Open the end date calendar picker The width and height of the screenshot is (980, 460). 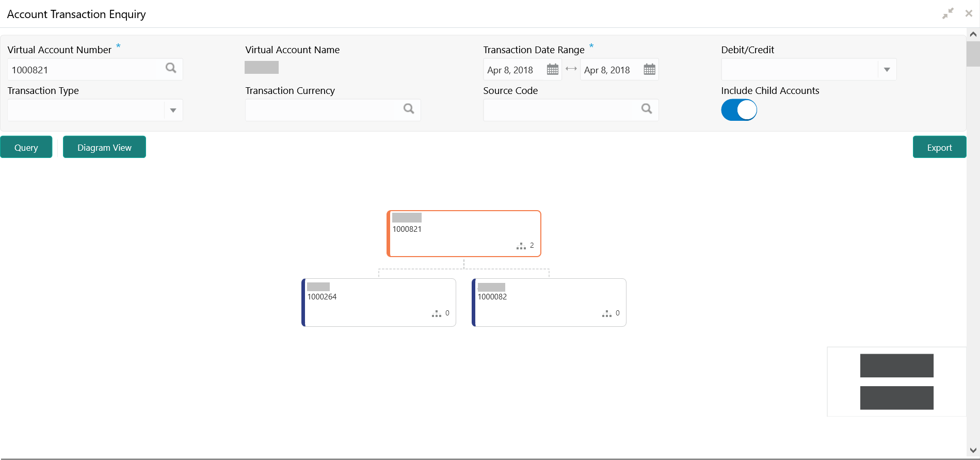pyautogui.click(x=649, y=69)
